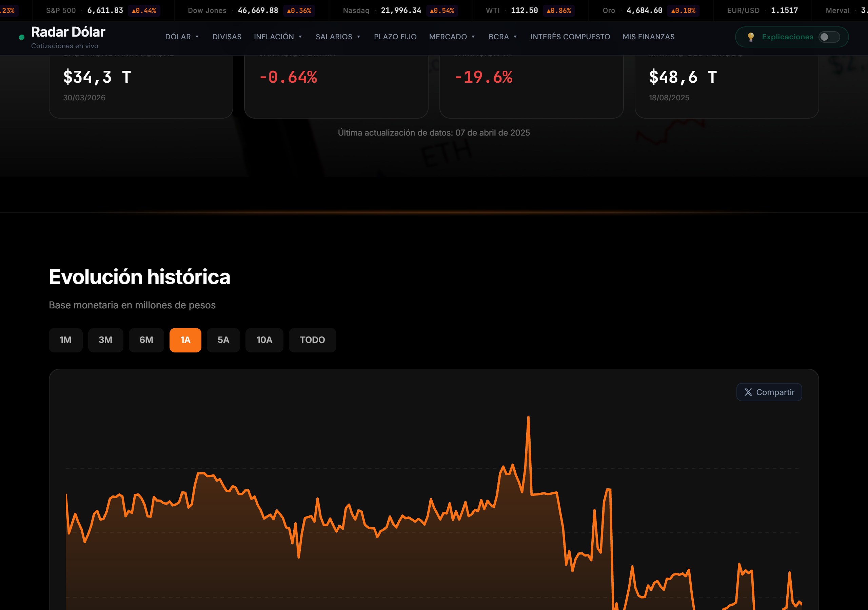Click the lightbulb Explicaciones icon
868x610 pixels.
(x=750, y=37)
